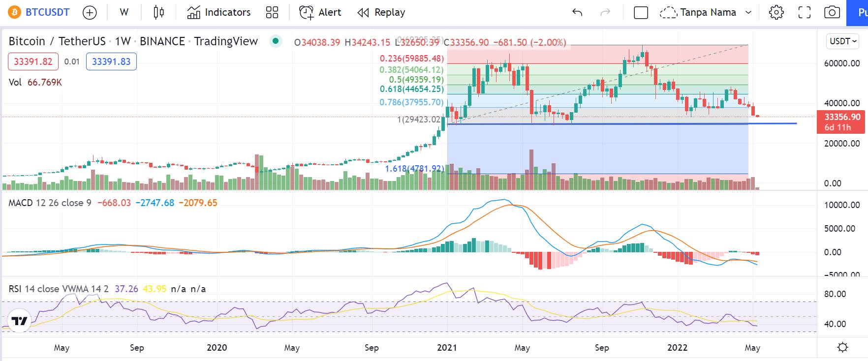868x361 pixels.
Task: Click the sell price 33391.82 button
Action: pyautogui.click(x=33, y=61)
